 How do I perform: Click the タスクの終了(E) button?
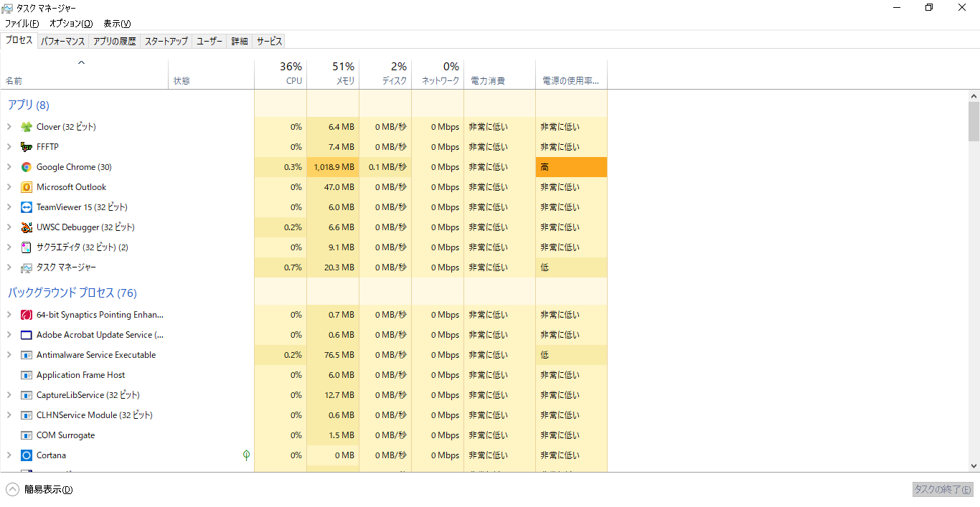tap(943, 489)
